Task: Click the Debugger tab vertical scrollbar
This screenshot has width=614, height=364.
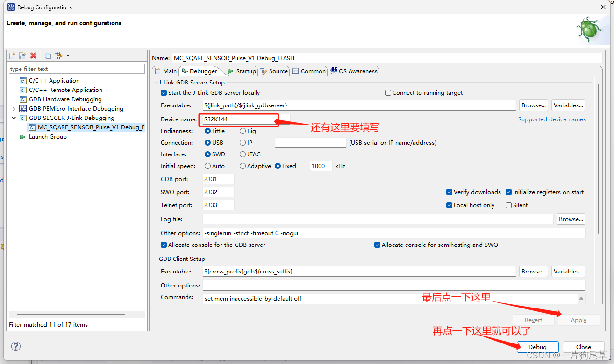Action: tap(599, 159)
